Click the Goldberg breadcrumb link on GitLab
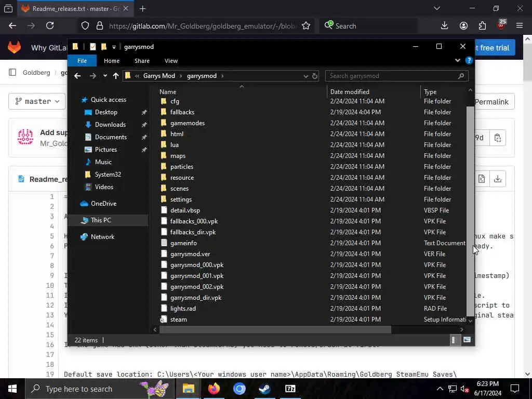532x399 pixels. pyautogui.click(x=36, y=72)
